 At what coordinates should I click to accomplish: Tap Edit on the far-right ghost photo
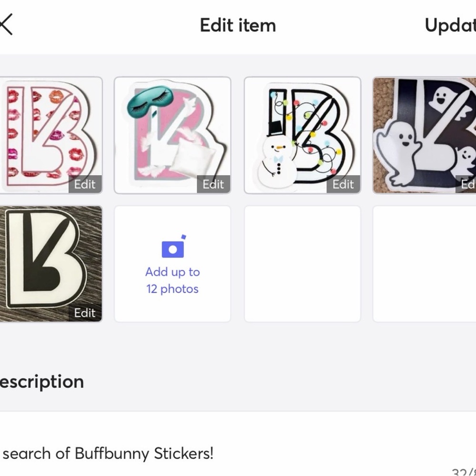468,184
